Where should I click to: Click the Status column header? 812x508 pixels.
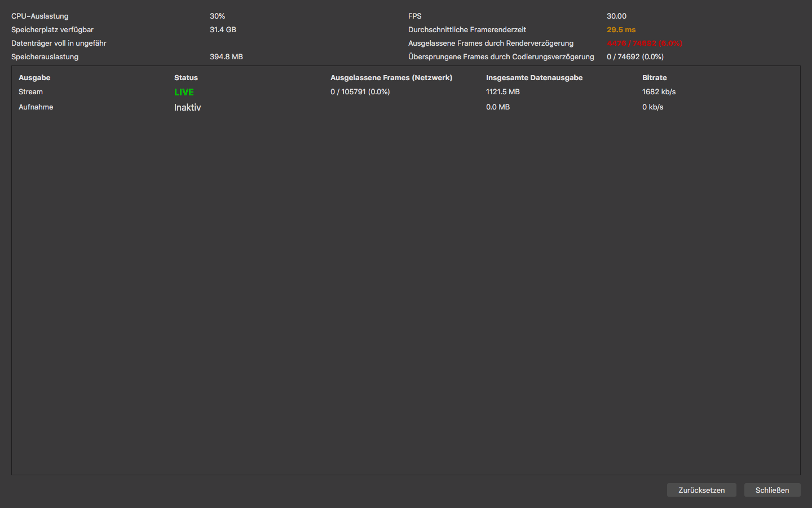pyautogui.click(x=186, y=78)
